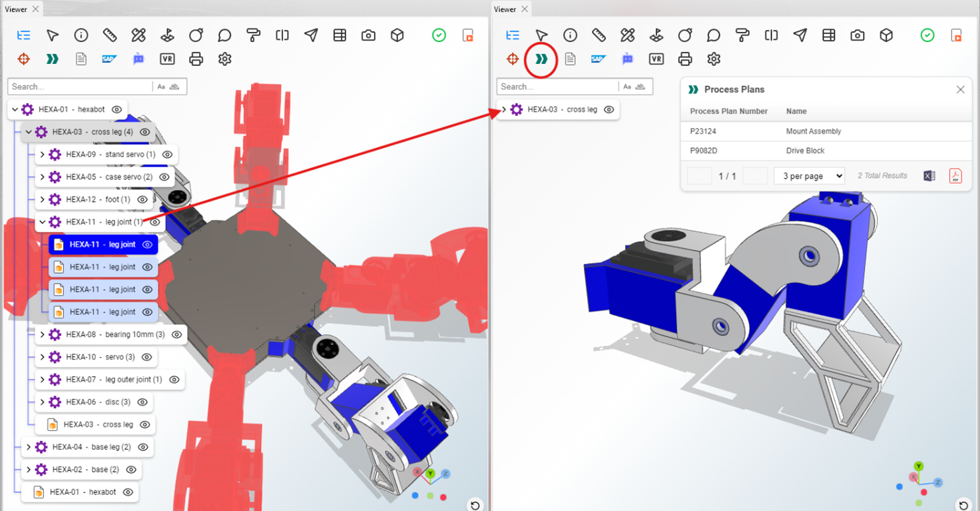Export Process Plans as PDF

point(955,176)
